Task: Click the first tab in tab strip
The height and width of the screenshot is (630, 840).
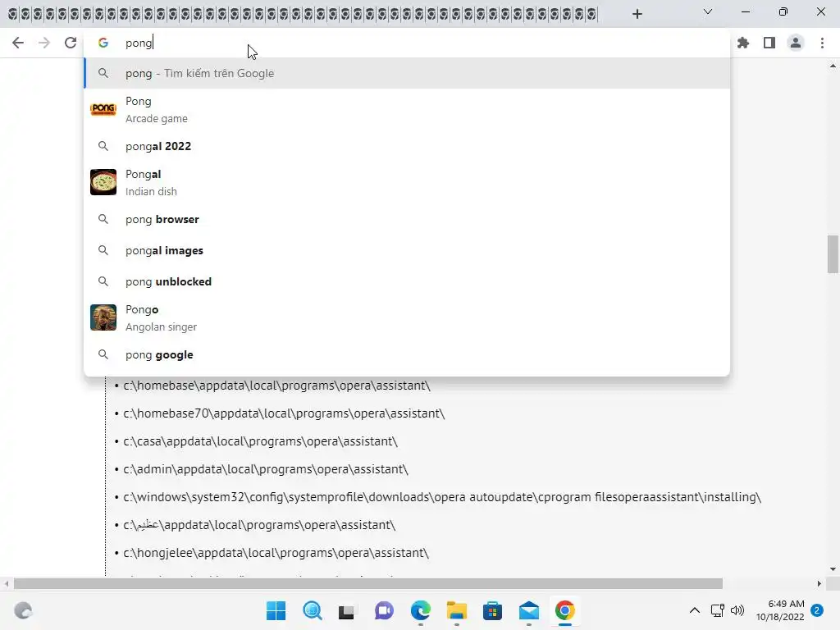Action: tap(12, 14)
